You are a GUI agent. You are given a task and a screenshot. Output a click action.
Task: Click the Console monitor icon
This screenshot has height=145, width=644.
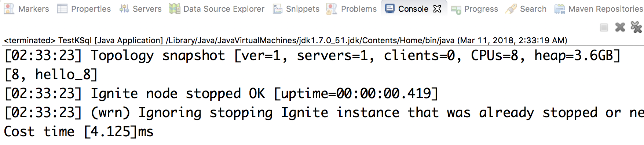pyautogui.click(x=389, y=8)
